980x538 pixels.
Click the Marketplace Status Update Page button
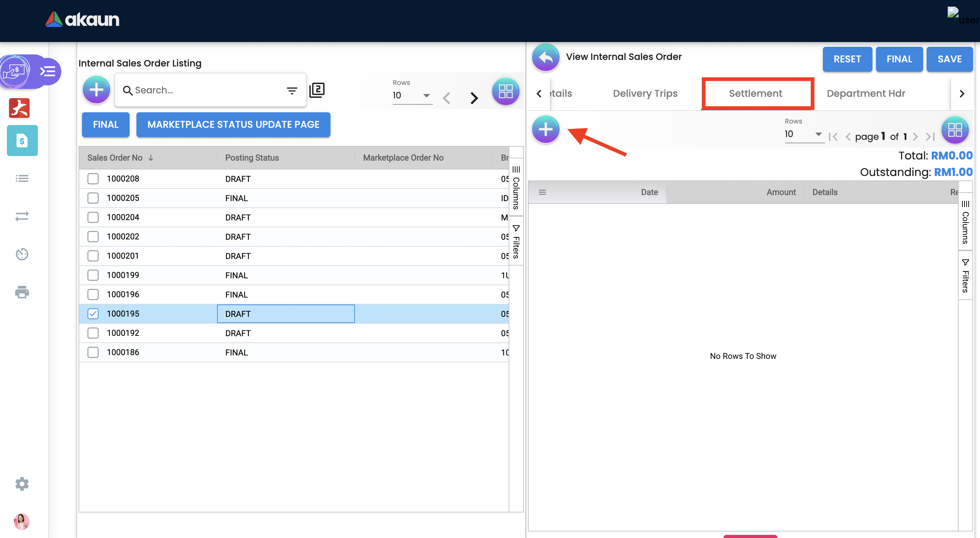(x=233, y=124)
